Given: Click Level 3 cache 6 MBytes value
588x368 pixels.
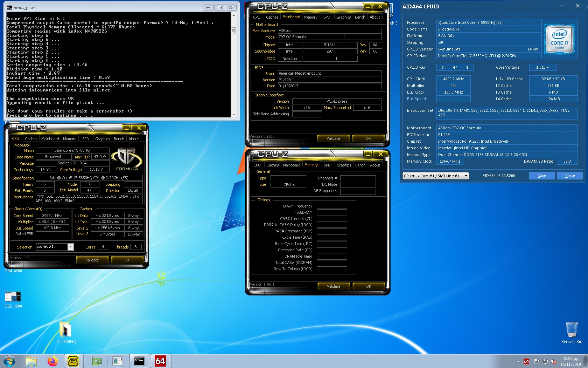Looking at the screenshot, I should coord(107,234).
